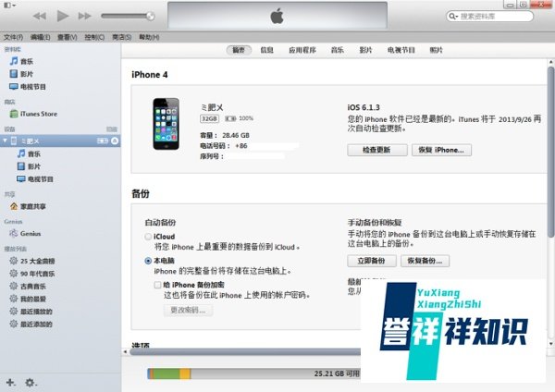
Task: Click the 序列号 serial number label
Action: pos(212,156)
